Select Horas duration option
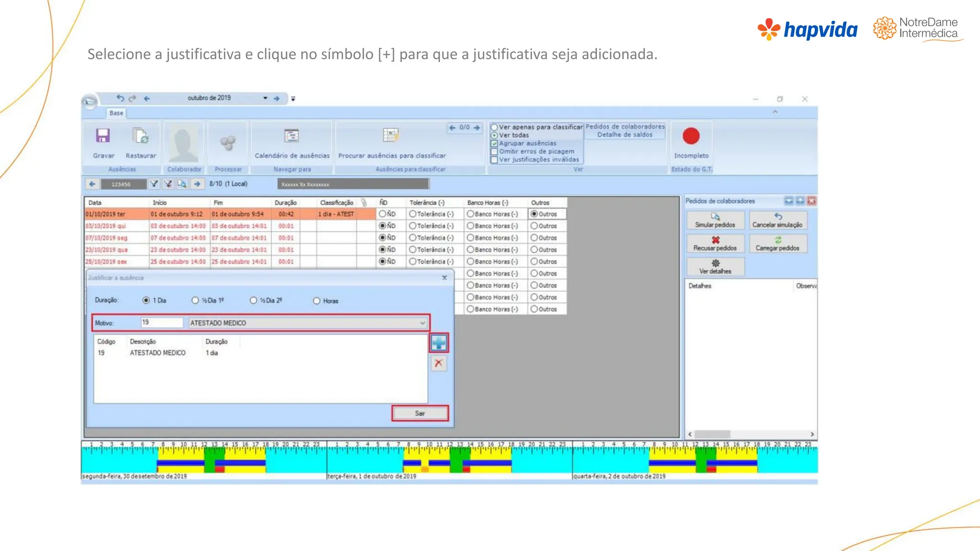 click(316, 301)
